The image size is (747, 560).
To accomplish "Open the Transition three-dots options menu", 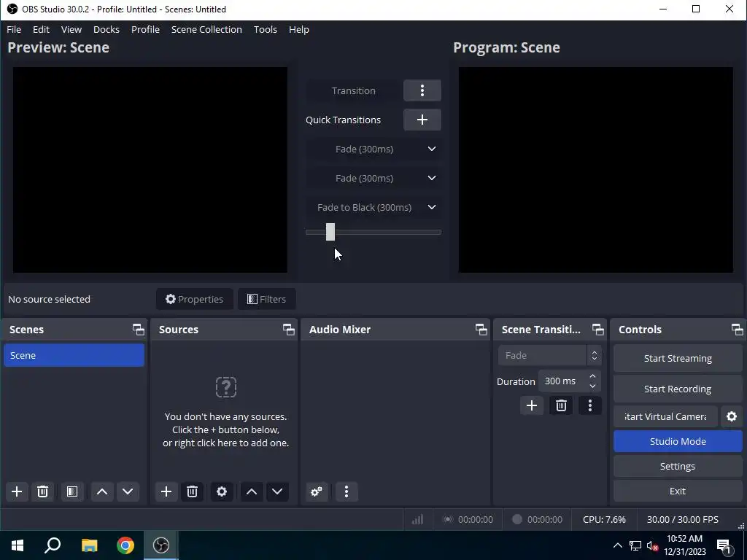I will 422,90.
